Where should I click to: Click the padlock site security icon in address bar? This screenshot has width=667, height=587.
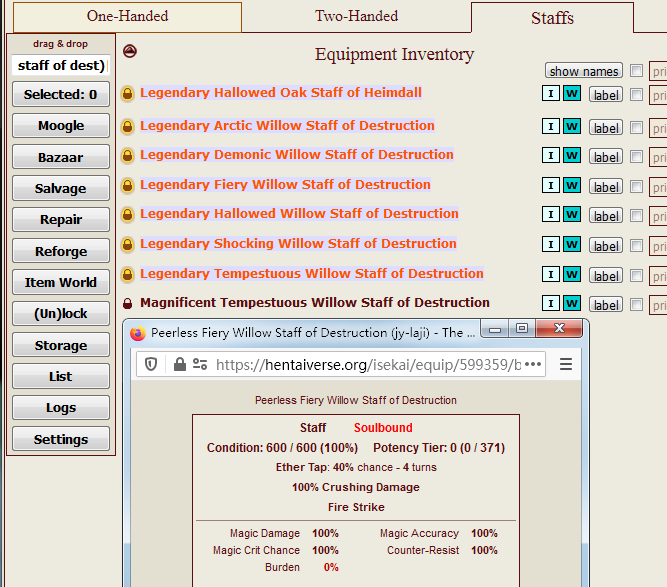pyautogui.click(x=180, y=364)
